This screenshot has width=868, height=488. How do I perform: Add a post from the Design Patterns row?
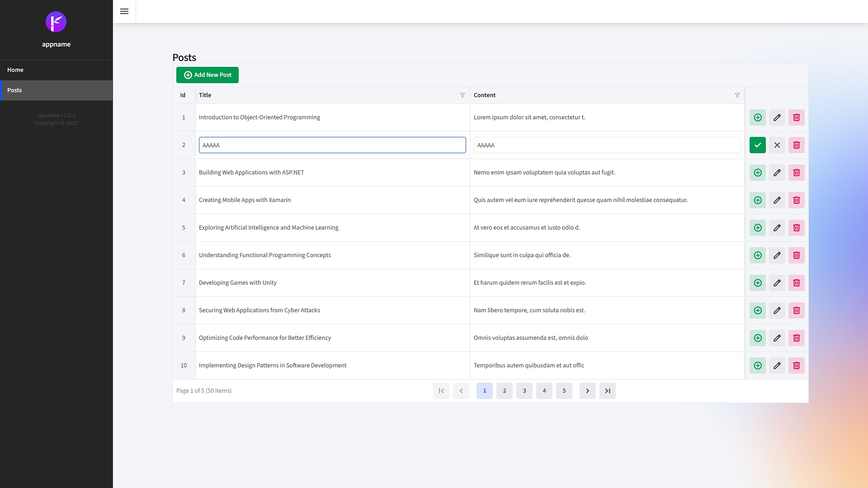coord(758,366)
